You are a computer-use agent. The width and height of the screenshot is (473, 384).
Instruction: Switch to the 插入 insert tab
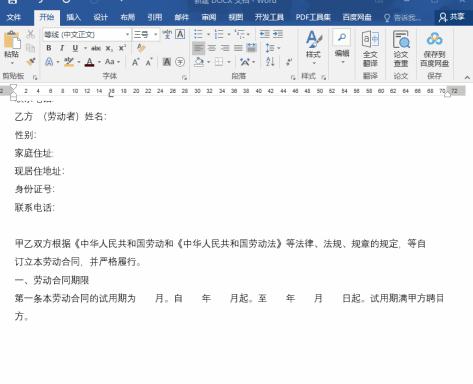(74, 17)
